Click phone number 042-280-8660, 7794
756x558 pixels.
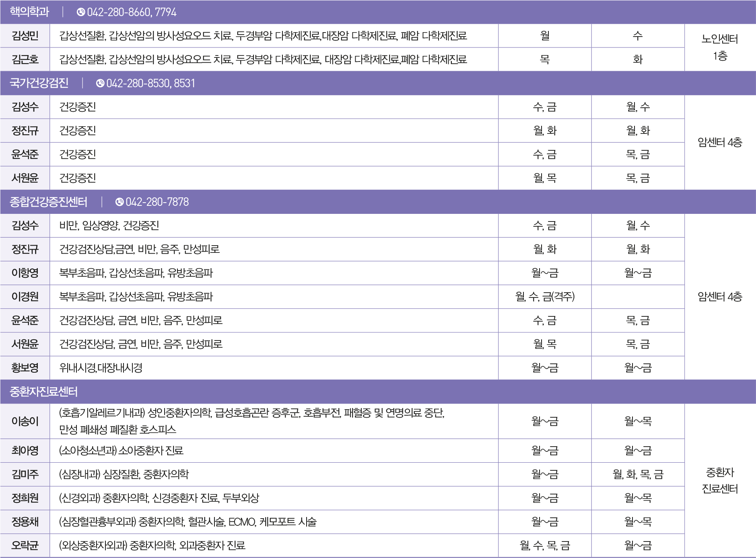[132, 12]
